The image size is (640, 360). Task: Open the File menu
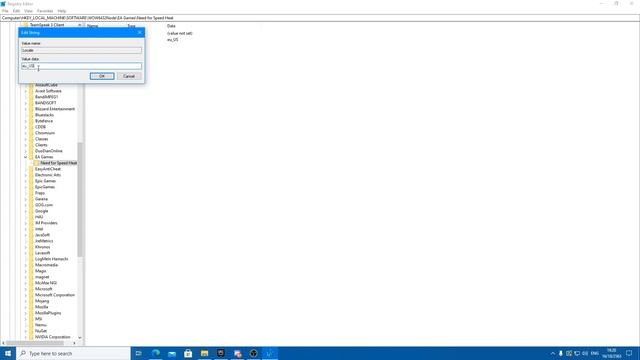pyautogui.click(x=5, y=11)
